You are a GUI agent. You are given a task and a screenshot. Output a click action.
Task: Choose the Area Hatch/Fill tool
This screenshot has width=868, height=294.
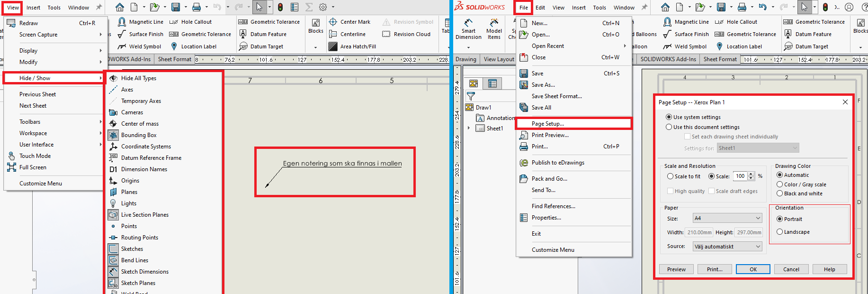pos(333,46)
